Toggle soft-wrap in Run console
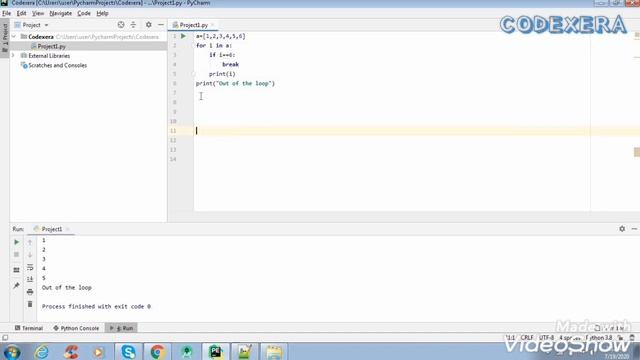This screenshot has height=360, width=640. 30,267
